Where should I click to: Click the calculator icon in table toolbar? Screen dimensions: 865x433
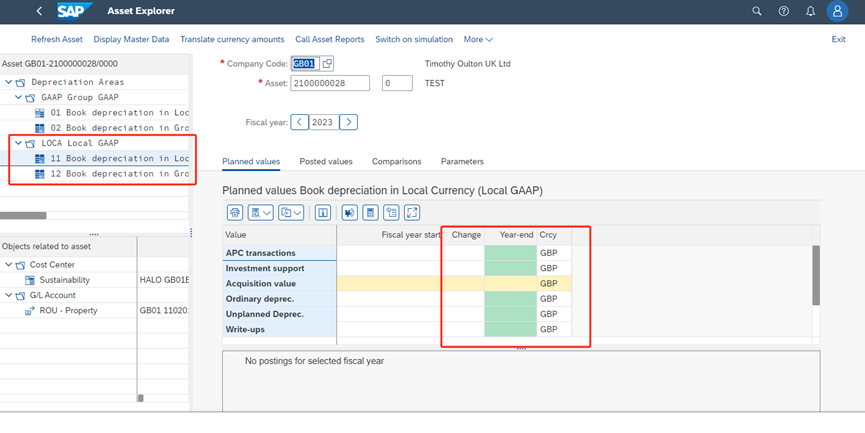point(370,212)
